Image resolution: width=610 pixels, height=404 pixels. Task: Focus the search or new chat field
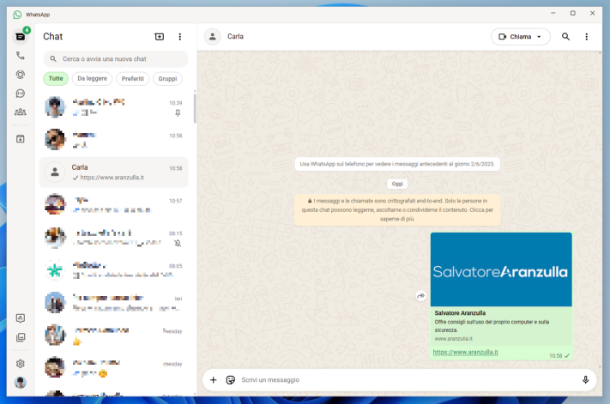coord(116,59)
